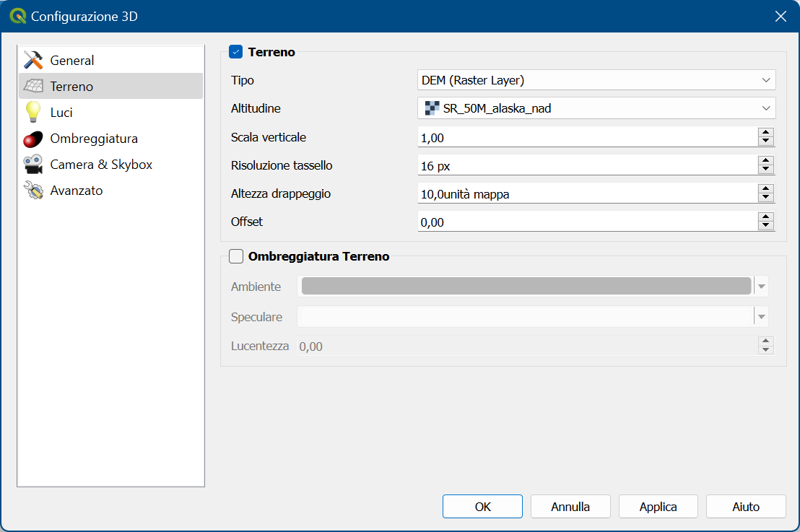Increase Risoluzione tassello with up arrow
Viewport: 800px width, 532px height.
[x=766, y=161]
